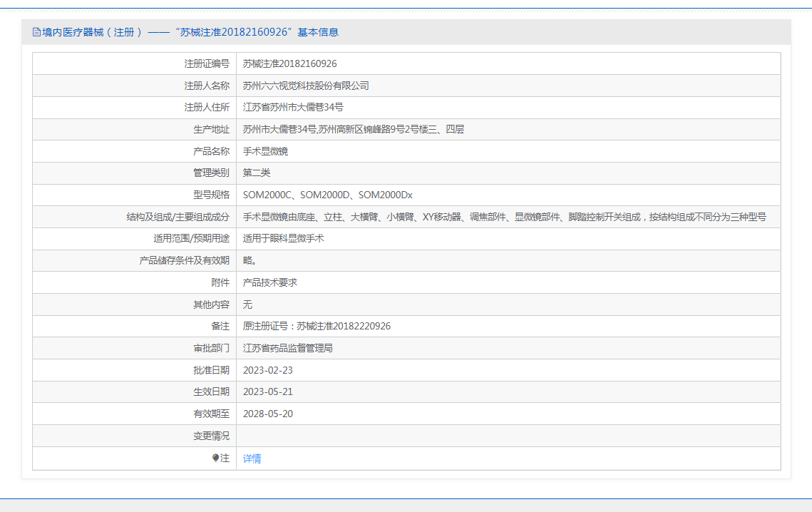The height and width of the screenshot is (512, 812).
Task: Click the registrant address 江苏省苏州市大儒巷34号
Action: tap(293, 107)
